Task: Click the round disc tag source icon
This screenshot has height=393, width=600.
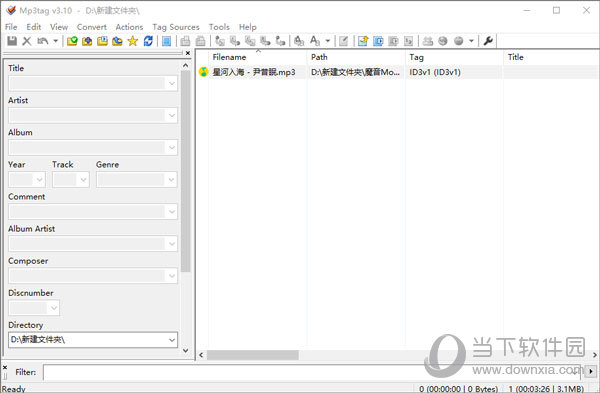Action: click(x=458, y=41)
